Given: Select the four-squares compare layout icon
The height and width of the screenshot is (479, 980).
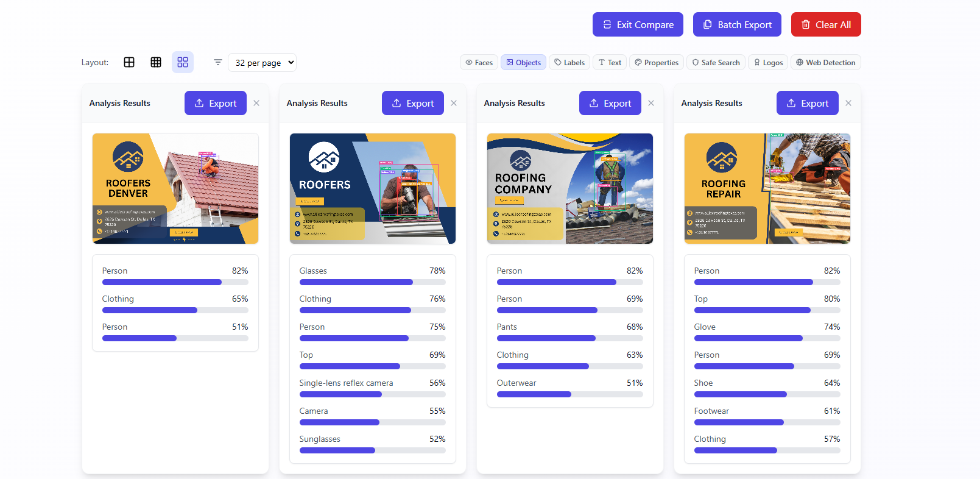Looking at the screenshot, I should [x=183, y=62].
